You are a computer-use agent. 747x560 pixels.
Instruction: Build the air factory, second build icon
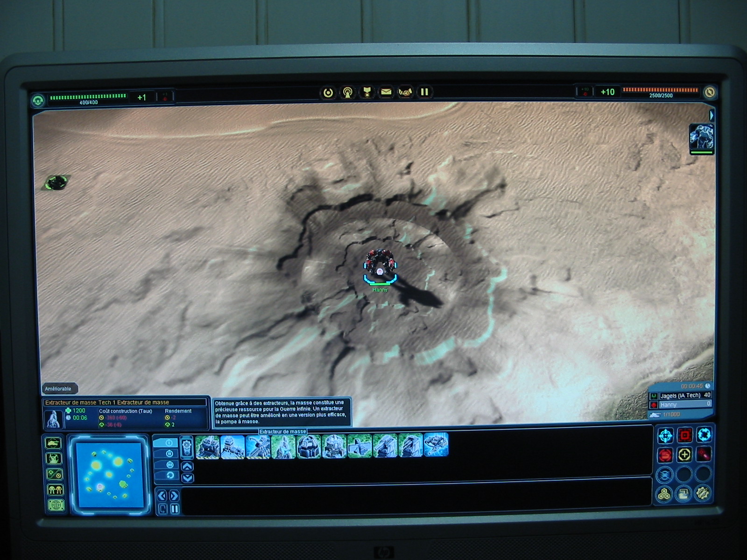pos(233,447)
